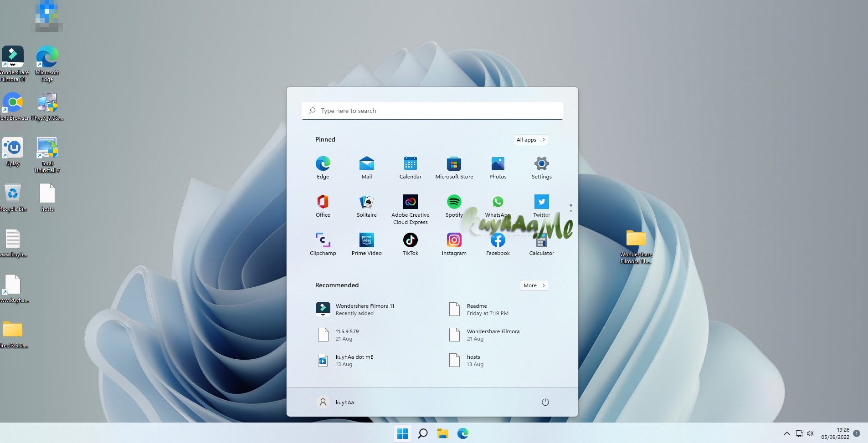Image resolution: width=868 pixels, height=443 pixels.
Task: Select the lined text file on desktop
Action: pos(13,243)
